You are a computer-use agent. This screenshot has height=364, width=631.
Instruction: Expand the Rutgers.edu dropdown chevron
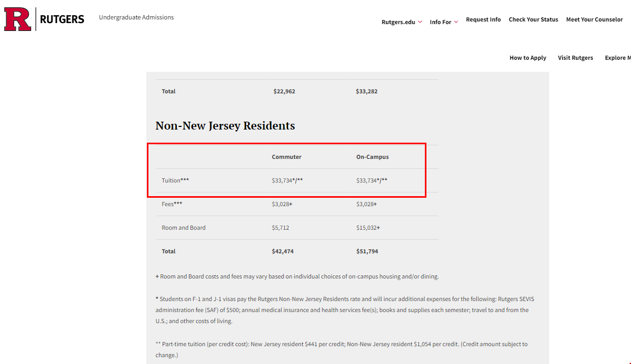420,22
